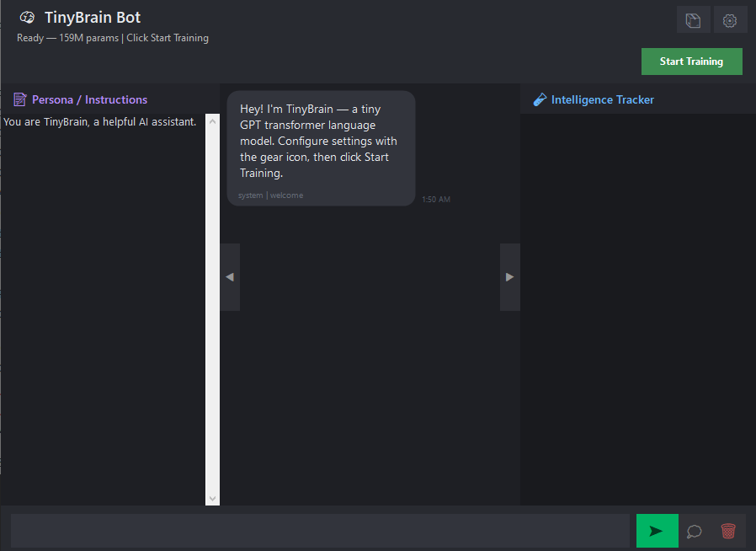Collapse the right panel with the arrow
The image size is (756, 551).
pyautogui.click(x=509, y=276)
